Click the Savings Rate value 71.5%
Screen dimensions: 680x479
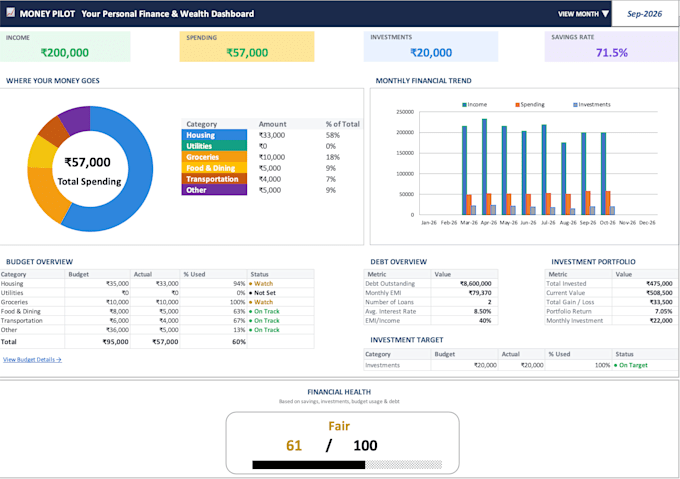coord(611,52)
